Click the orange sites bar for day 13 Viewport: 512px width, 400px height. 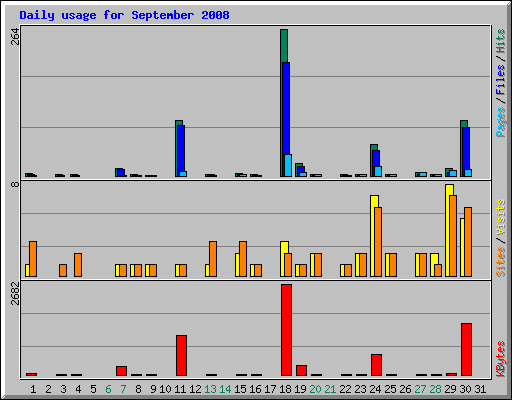coord(213,259)
